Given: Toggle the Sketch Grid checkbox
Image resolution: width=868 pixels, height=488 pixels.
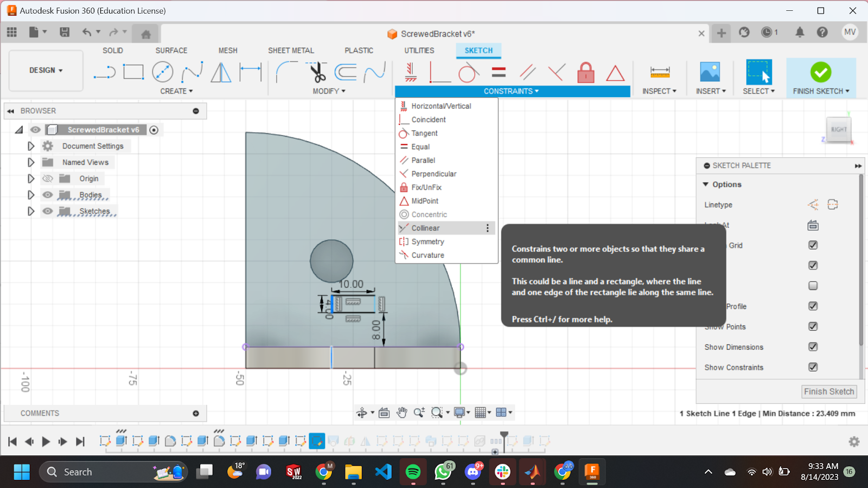Looking at the screenshot, I should click(813, 245).
